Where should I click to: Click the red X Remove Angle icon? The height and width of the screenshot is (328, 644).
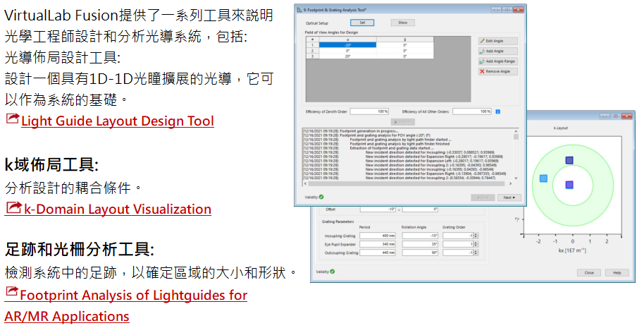(482, 71)
